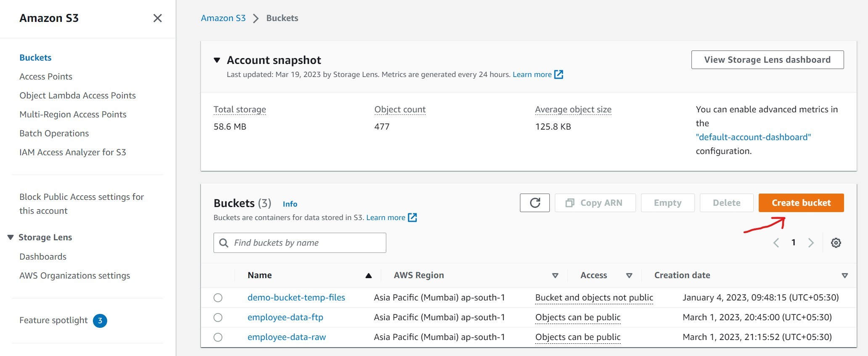Screen dimensions: 868x356
Task: Click the 58.6 MB storage value
Action: (x=230, y=127)
